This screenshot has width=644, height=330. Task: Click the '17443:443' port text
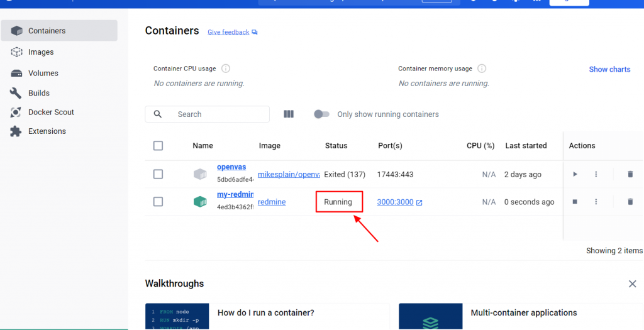pyautogui.click(x=395, y=175)
